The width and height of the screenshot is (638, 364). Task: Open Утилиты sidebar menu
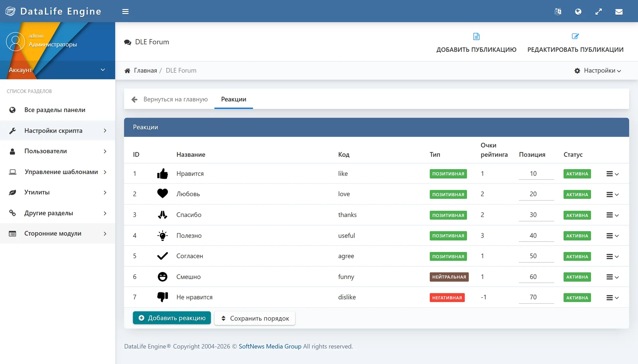(x=57, y=192)
